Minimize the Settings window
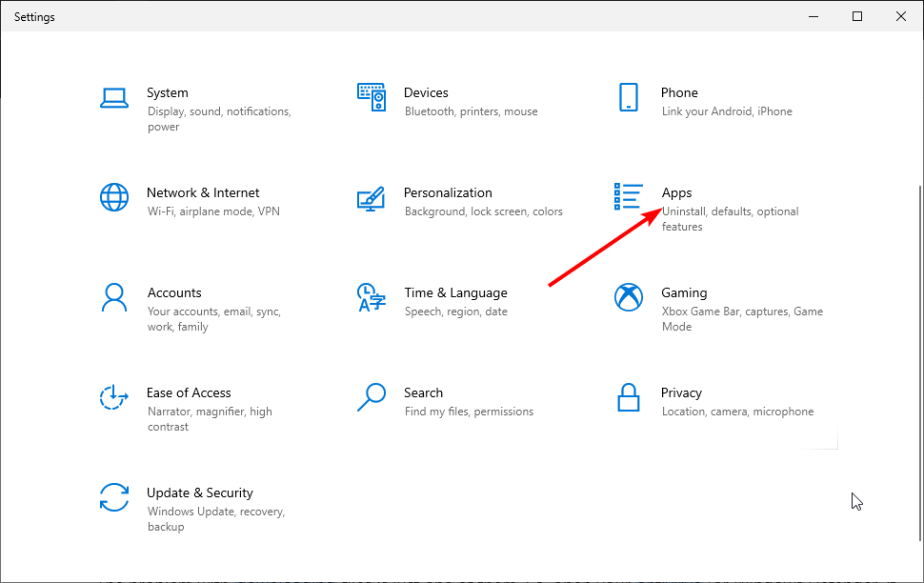The width and height of the screenshot is (924, 583). (814, 16)
